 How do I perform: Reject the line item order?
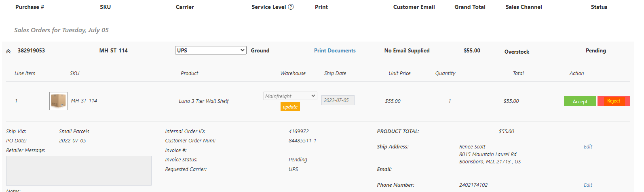click(x=613, y=101)
